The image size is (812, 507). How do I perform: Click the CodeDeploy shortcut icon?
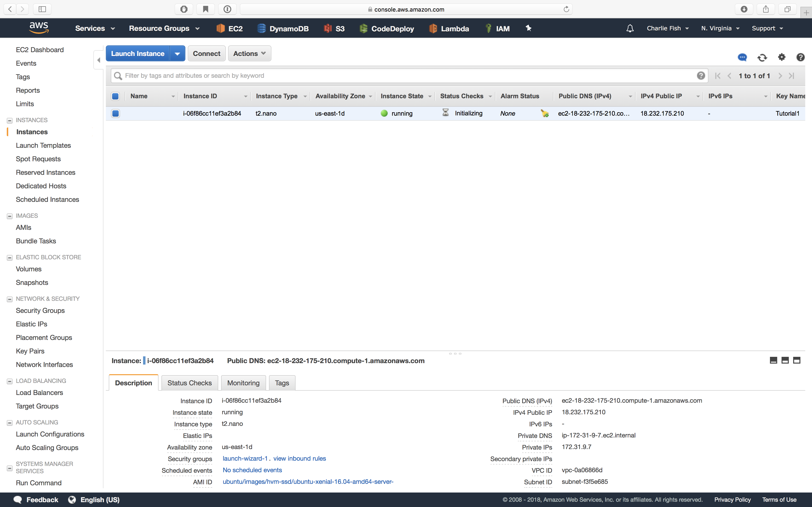(x=364, y=28)
